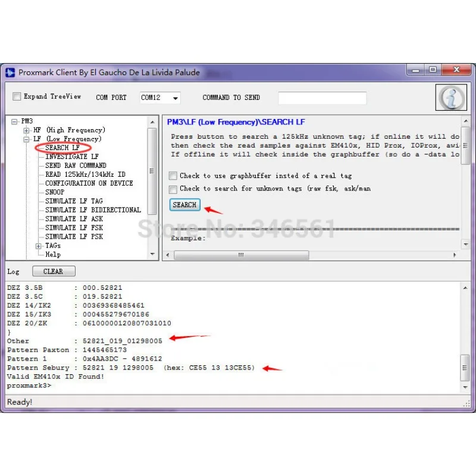Image resolution: width=476 pixels, height=476 pixels.
Task: Expand the HF (High Frequency) node
Action: point(26,130)
